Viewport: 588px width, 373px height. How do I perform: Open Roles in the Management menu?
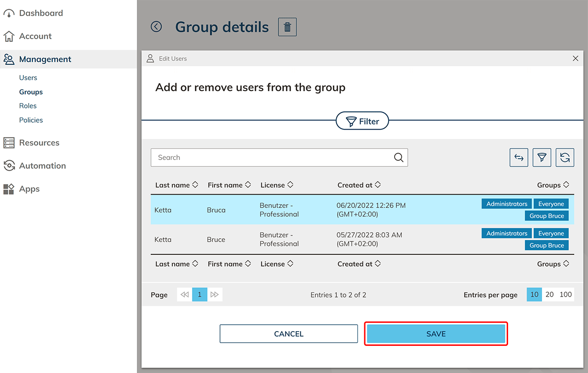(x=28, y=106)
